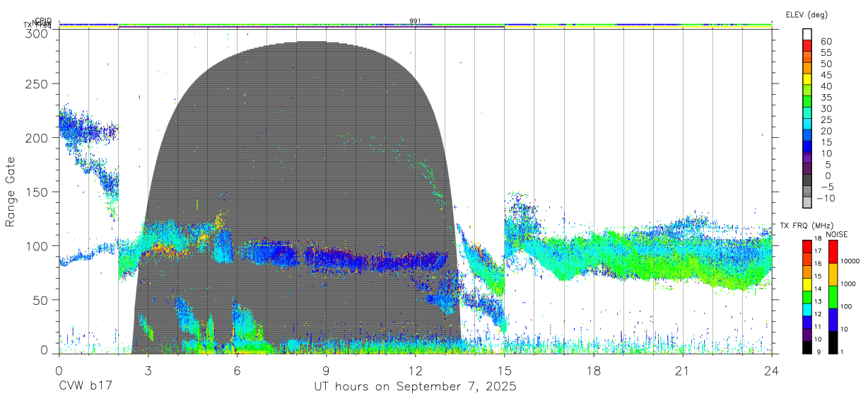Click the '21' UT hour tick label
This screenshot has height=401, width=868.
(683, 371)
